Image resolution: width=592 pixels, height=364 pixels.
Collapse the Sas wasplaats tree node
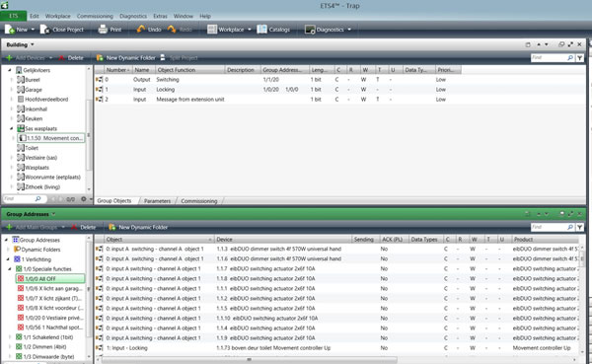point(12,128)
